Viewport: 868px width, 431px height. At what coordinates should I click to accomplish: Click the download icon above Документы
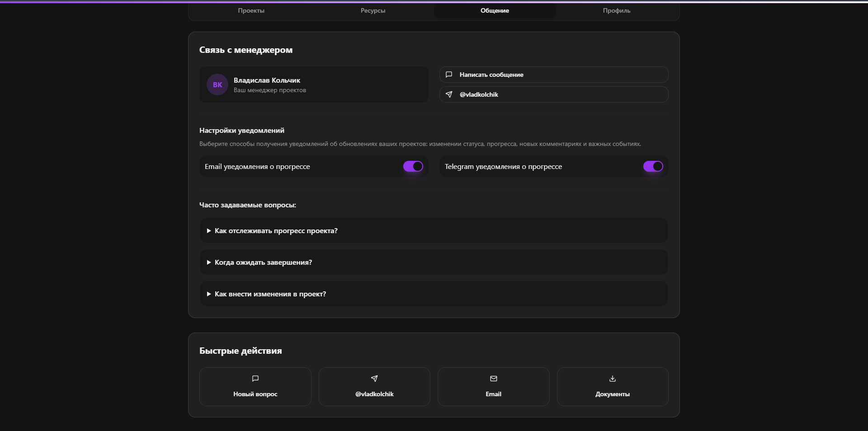point(613,379)
